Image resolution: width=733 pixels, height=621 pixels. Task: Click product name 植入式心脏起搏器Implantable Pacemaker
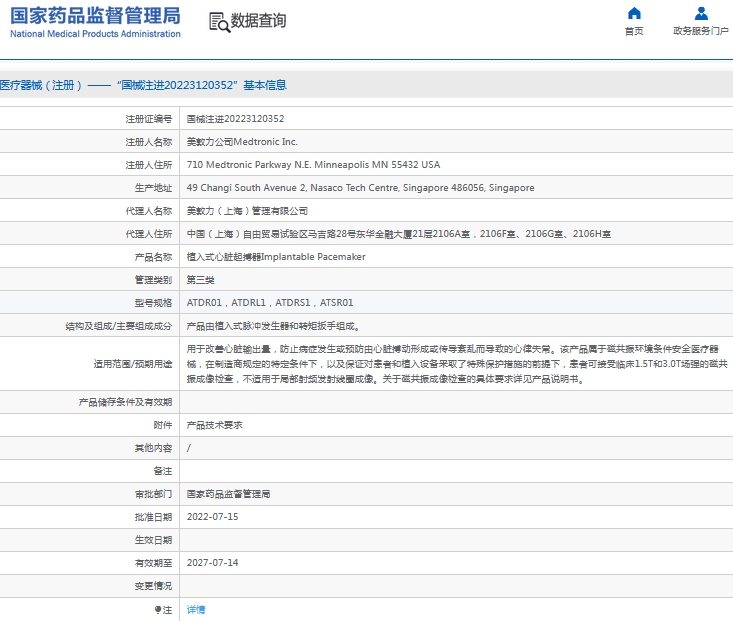click(276, 257)
